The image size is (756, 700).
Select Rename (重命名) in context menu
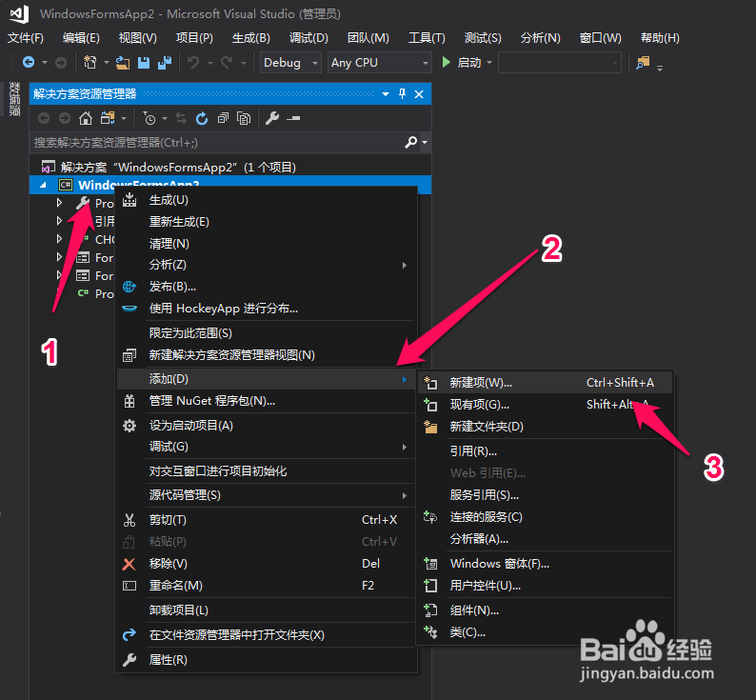(267, 586)
